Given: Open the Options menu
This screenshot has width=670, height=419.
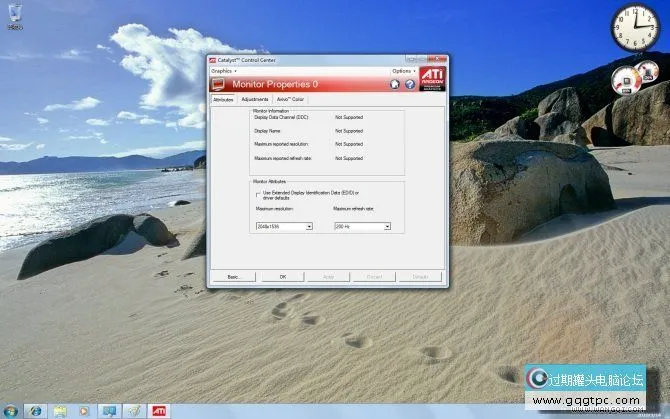Looking at the screenshot, I should tap(402, 71).
